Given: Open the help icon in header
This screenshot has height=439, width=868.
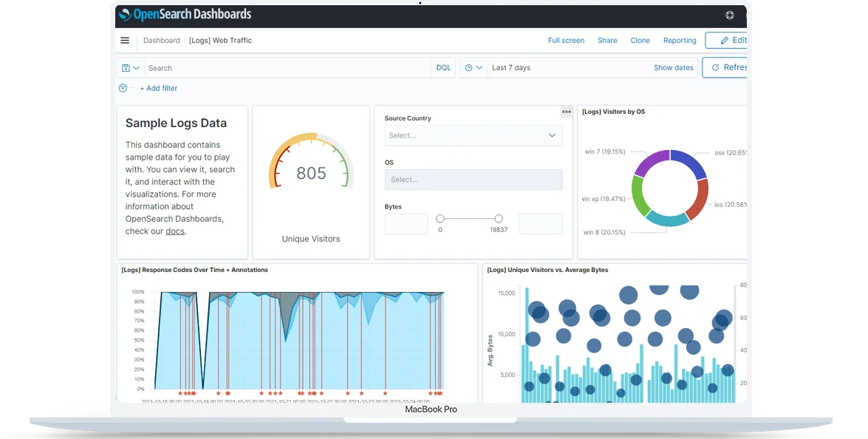Looking at the screenshot, I should click(730, 15).
